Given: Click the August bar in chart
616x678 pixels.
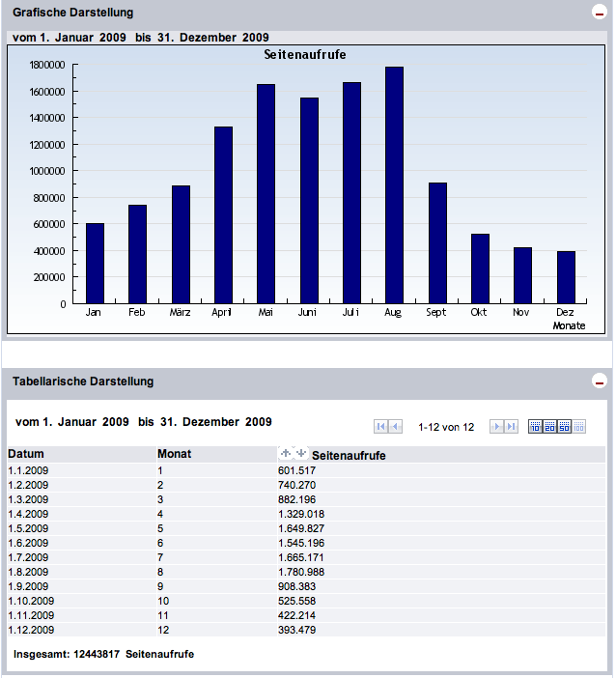Looking at the screenshot, I should 394,185.
